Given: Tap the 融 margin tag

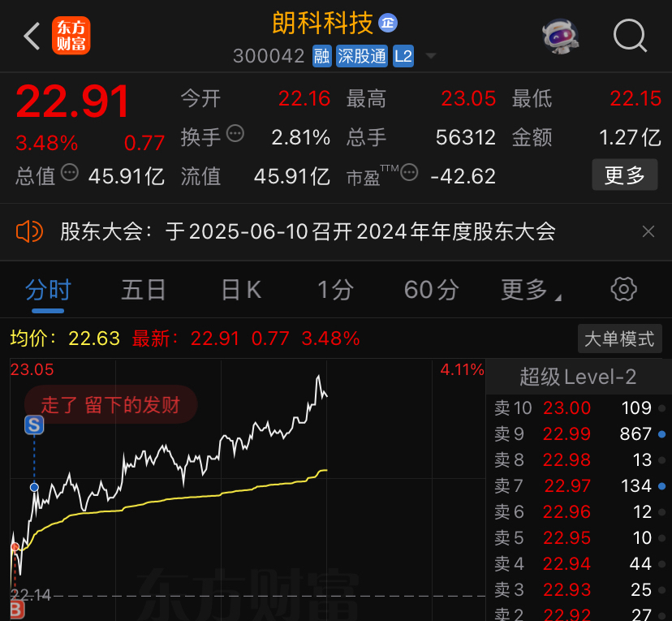Looking at the screenshot, I should pos(322,56).
